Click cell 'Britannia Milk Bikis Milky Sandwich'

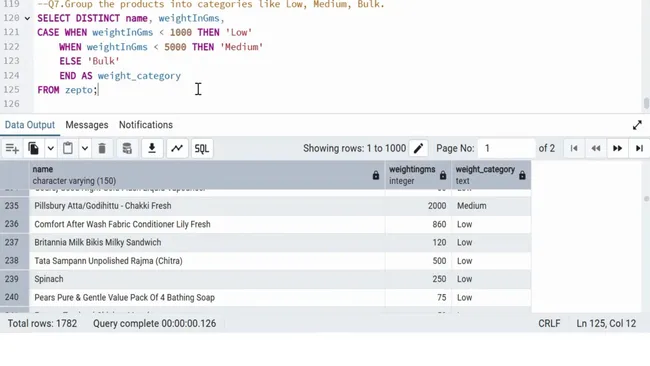tap(207, 242)
